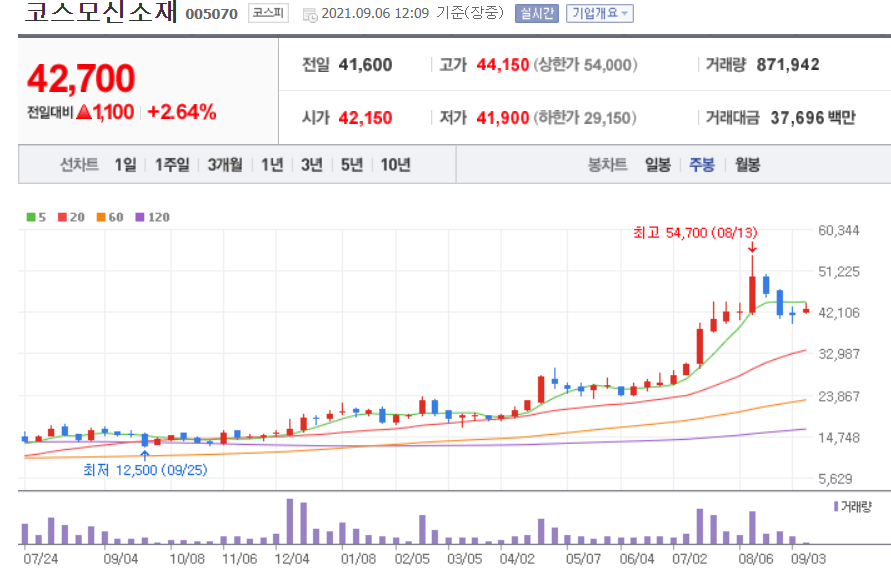The width and height of the screenshot is (891, 568).
Task: Click the 60,344 price axis label
Action: 839,230
